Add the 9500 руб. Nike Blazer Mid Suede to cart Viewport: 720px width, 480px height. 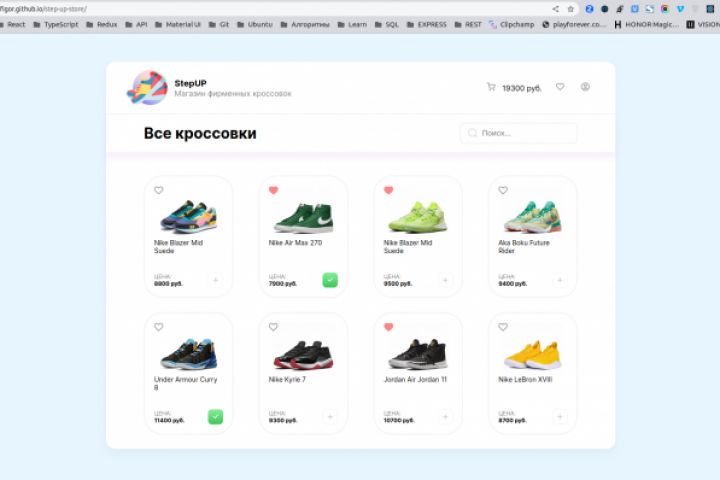point(445,280)
